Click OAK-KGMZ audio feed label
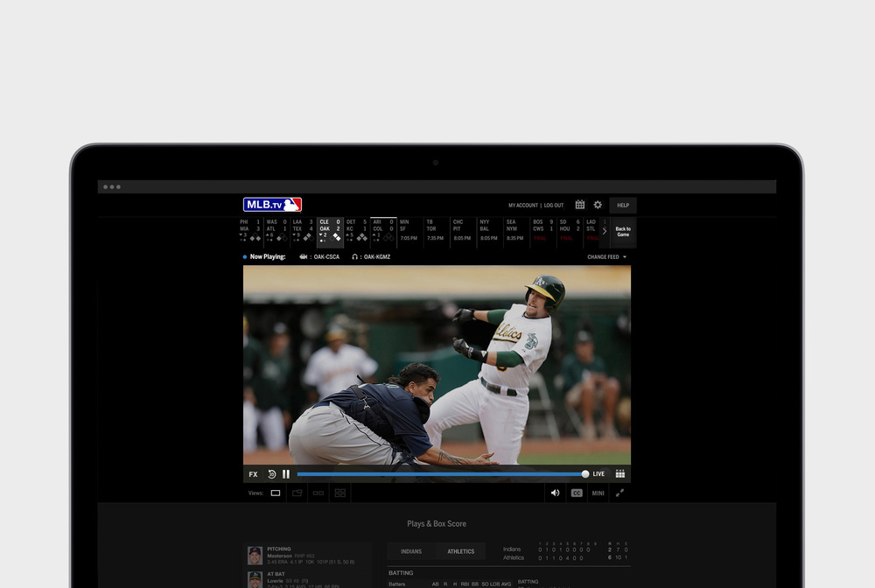Viewport: 875px width, 588px height. (377, 257)
